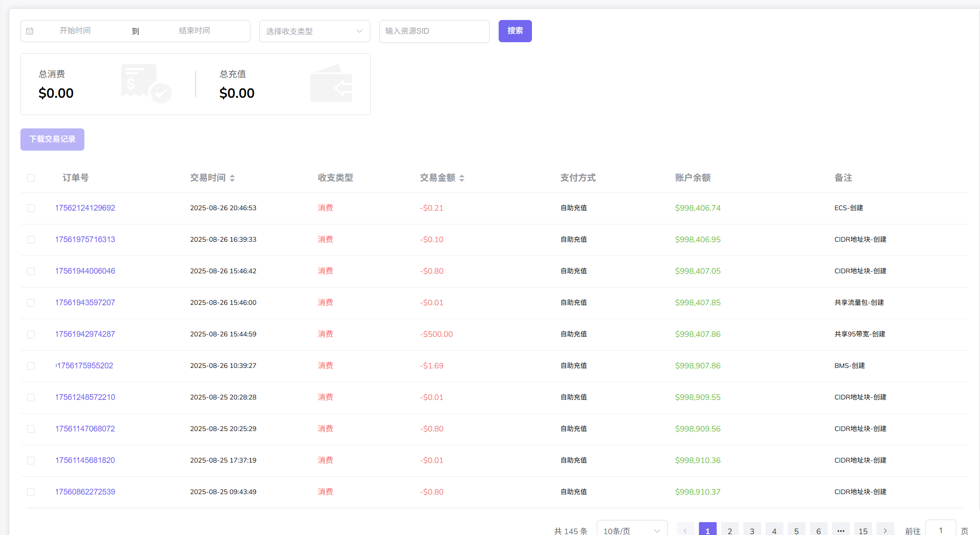The width and height of the screenshot is (980, 535).
Task: Toggle the select-all header checkbox
Action: coord(31,178)
